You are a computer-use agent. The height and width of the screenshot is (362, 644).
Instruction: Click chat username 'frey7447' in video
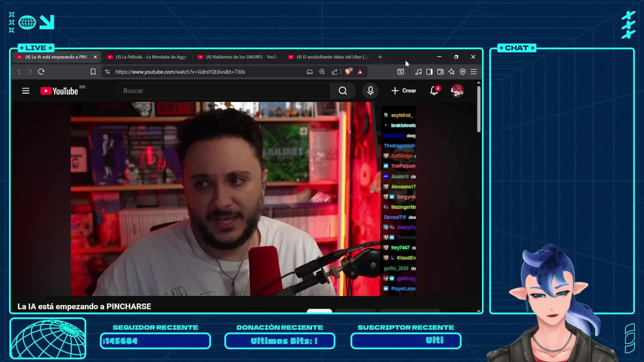[x=400, y=248]
